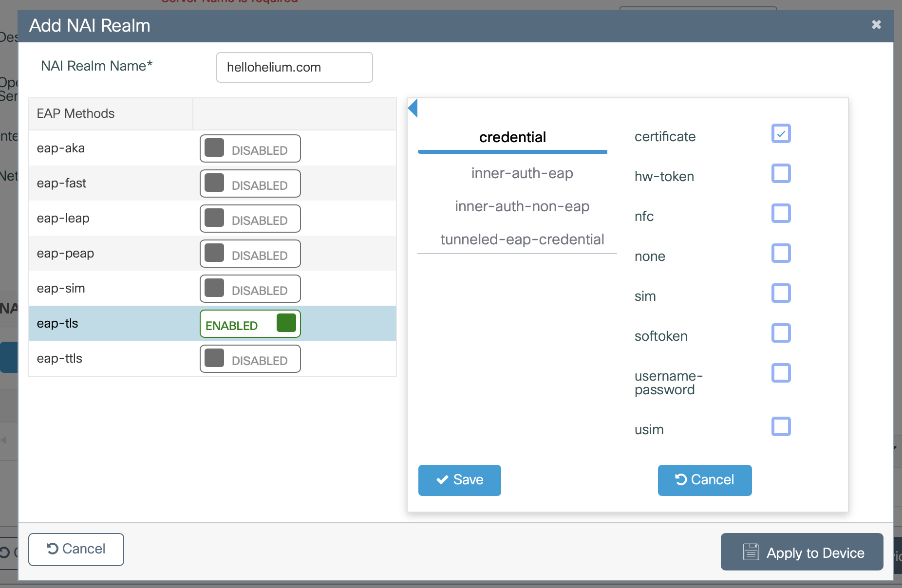The image size is (902, 588).
Task: Select the tunneled-eap-credential tab
Action: pos(522,239)
